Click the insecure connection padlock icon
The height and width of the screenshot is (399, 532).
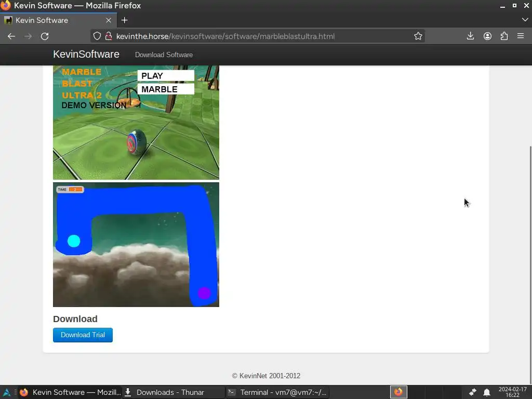pyautogui.click(x=109, y=36)
